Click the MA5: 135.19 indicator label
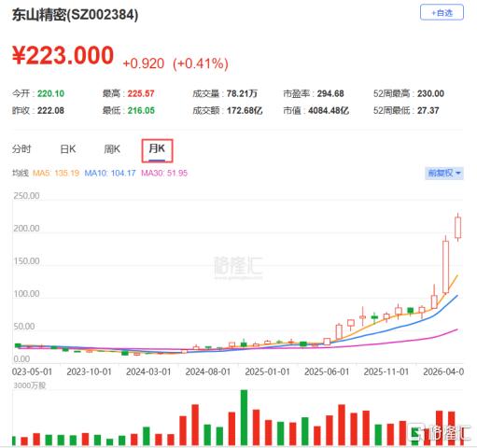 tap(56, 173)
